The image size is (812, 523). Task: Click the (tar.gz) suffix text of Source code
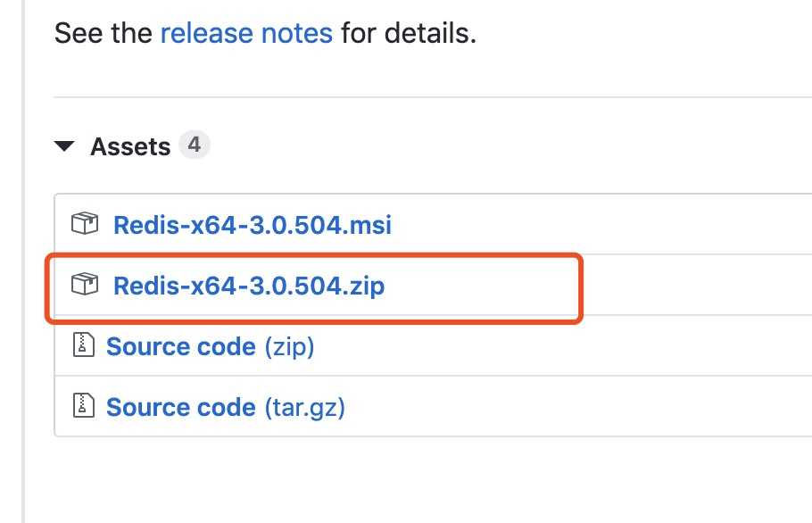pos(304,408)
